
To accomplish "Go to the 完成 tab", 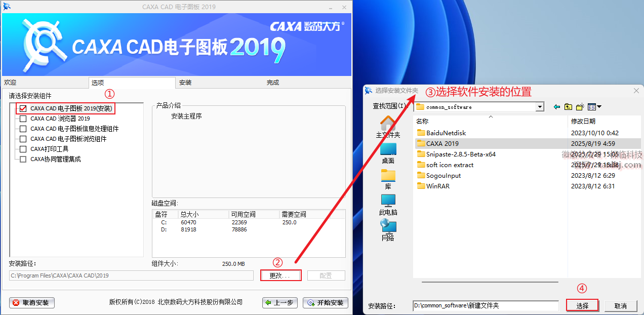I will tap(307, 83).
